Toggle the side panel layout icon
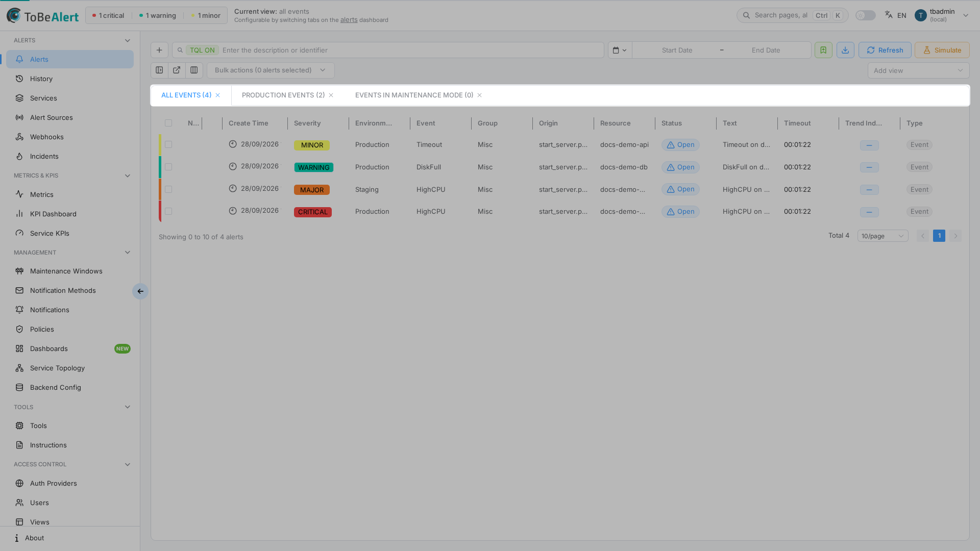Image resolution: width=980 pixels, height=551 pixels. coord(159,70)
